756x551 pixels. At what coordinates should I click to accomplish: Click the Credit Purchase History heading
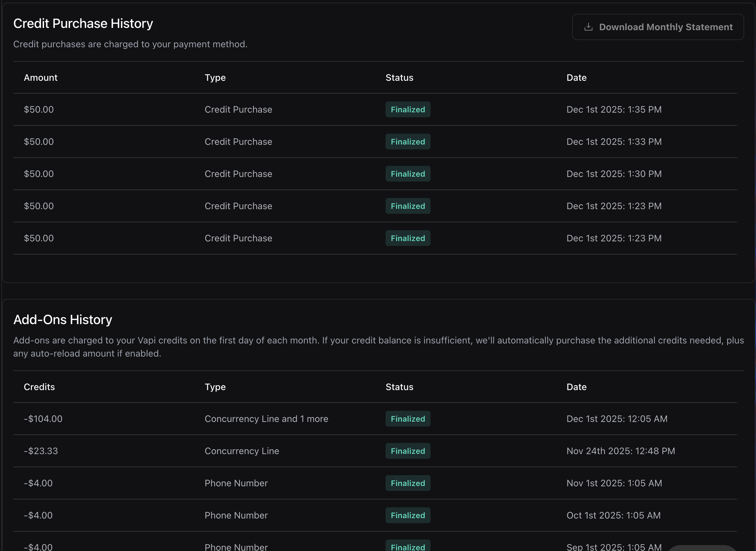[83, 24]
